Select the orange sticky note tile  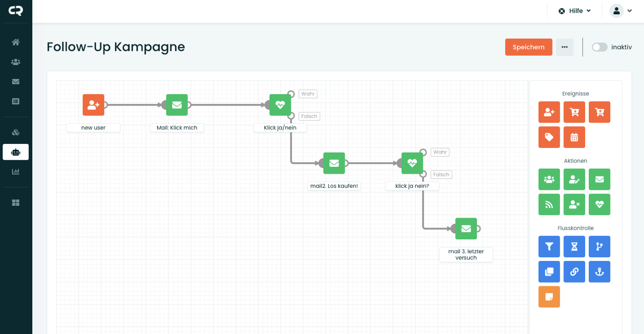point(549,296)
